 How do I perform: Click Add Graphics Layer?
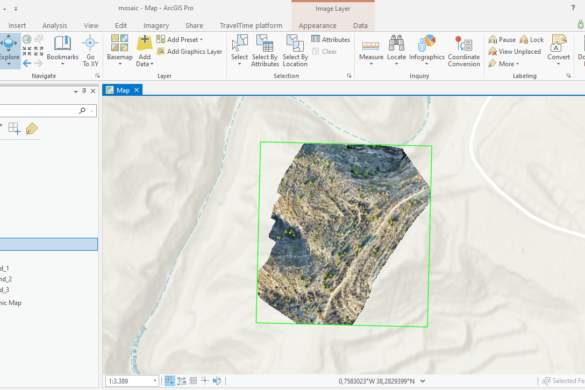coord(190,52)
